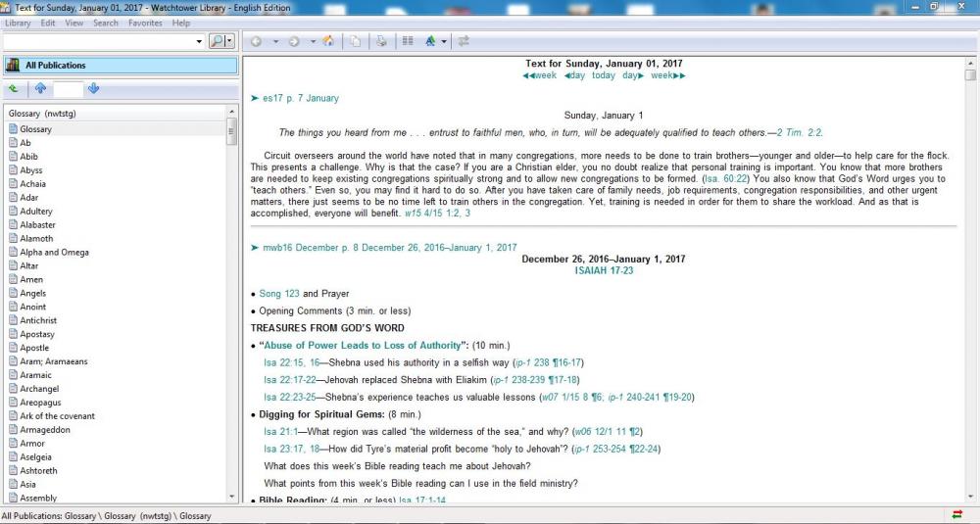This screenshot has height=524, width=980.
Task: Click the blue down arrow in navigation pane
Action: [93, 89]
